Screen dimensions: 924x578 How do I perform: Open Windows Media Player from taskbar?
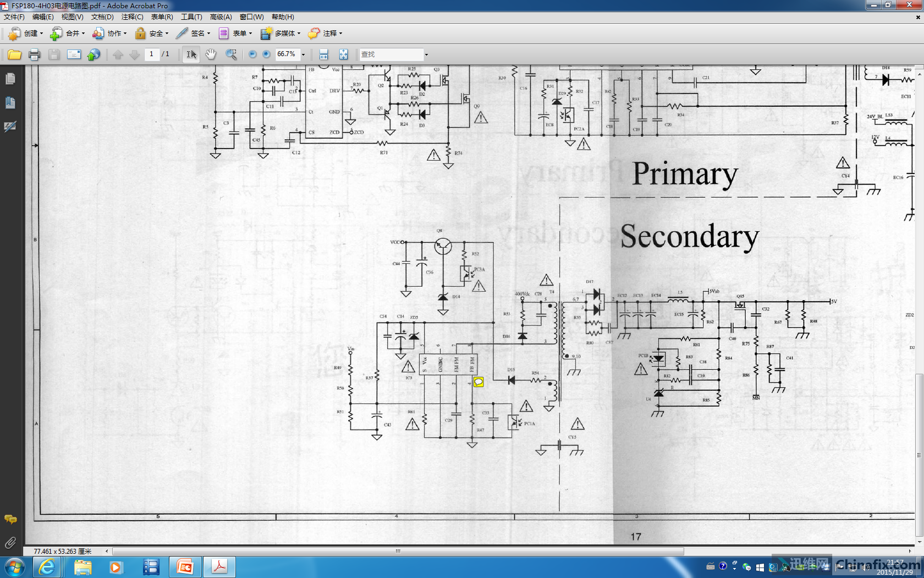(116, 567)
